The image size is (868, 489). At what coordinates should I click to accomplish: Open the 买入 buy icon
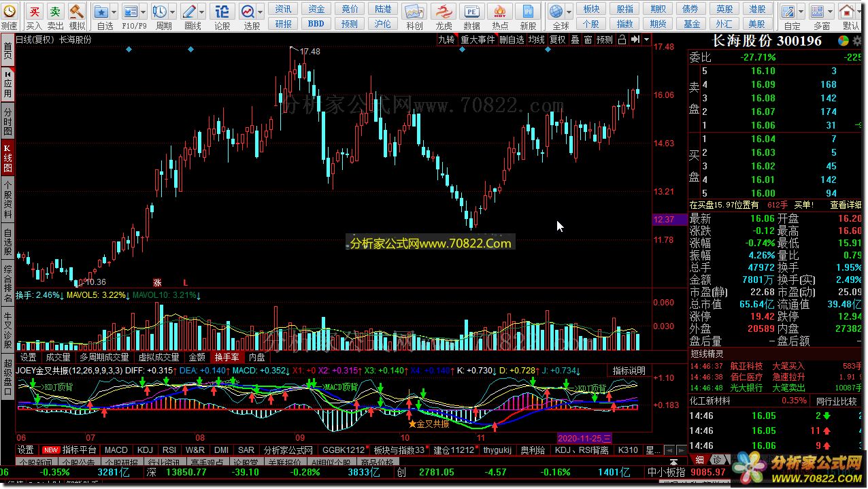[35, 12]
